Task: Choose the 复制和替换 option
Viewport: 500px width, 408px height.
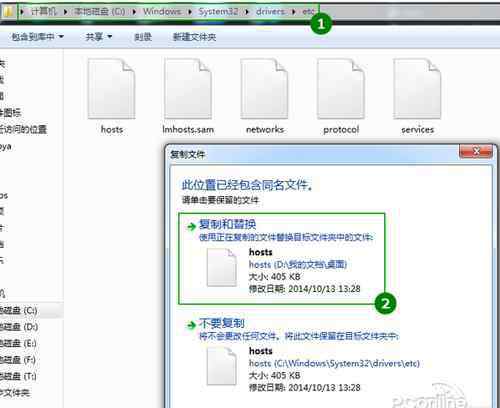Action: [x=282, y=259]
